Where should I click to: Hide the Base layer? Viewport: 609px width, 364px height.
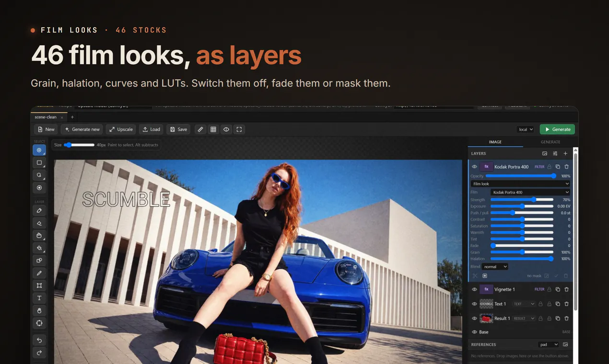click(474, 332)
